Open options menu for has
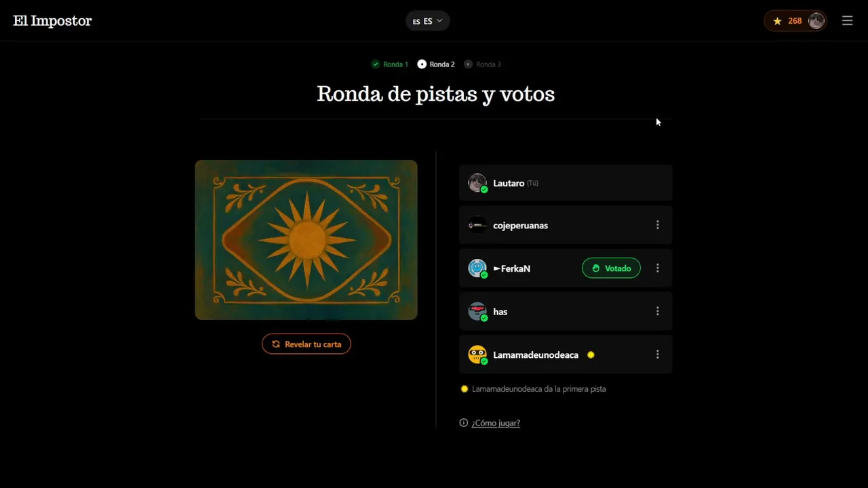The image size is (868, 488). 657,311
